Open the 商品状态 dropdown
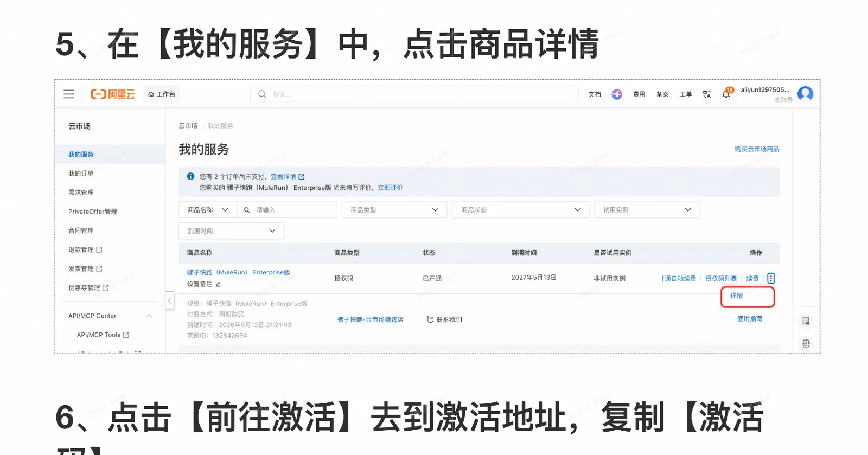868x455 pixels. coord(521,210)
